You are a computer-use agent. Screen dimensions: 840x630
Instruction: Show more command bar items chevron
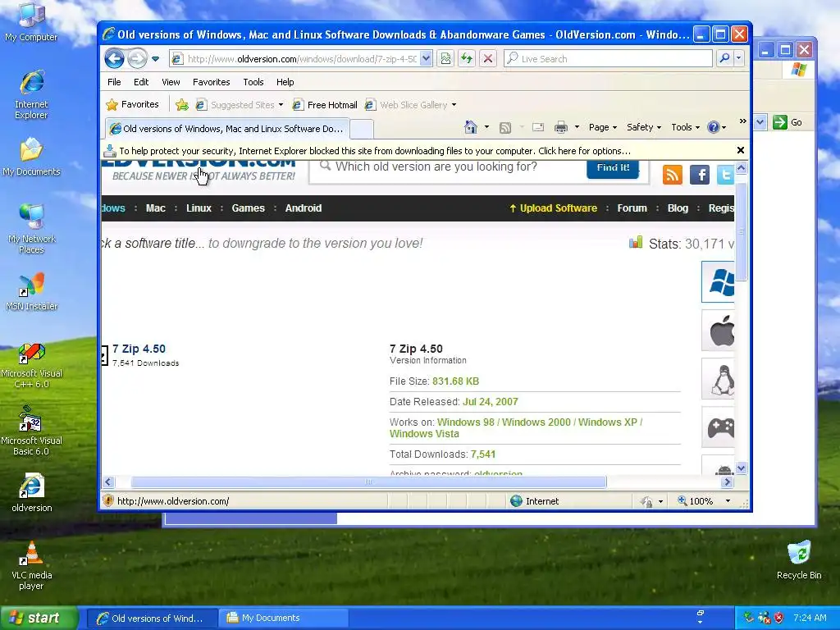742,121
